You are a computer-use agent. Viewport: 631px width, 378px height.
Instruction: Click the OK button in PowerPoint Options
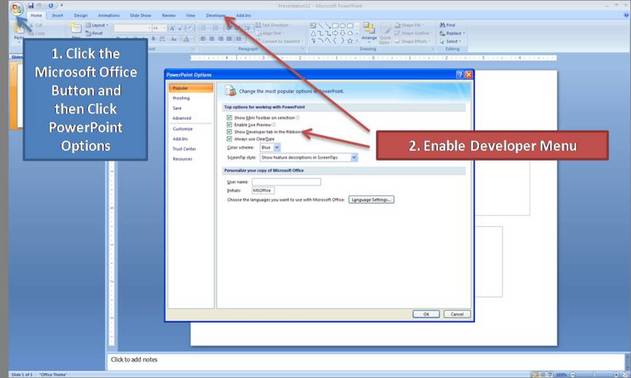(x=426, y=314)
